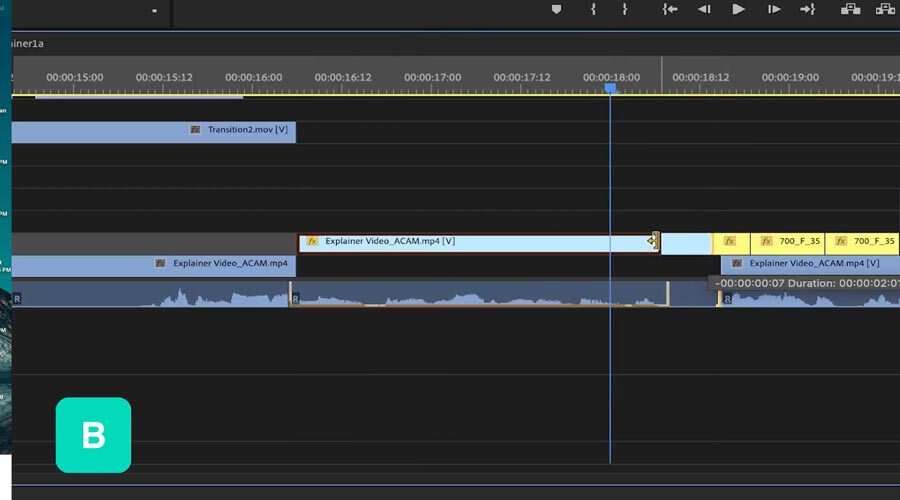Image resolution: width=900 pixels, height=500 pixels.
Task: Click the Lift icon
Action: pyautogui.click(x=850, y=9)
